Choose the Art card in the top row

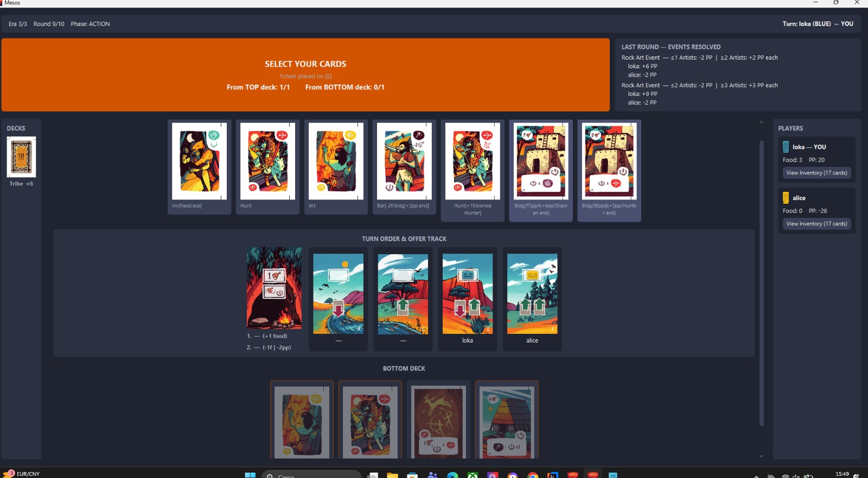pos(336,167)
